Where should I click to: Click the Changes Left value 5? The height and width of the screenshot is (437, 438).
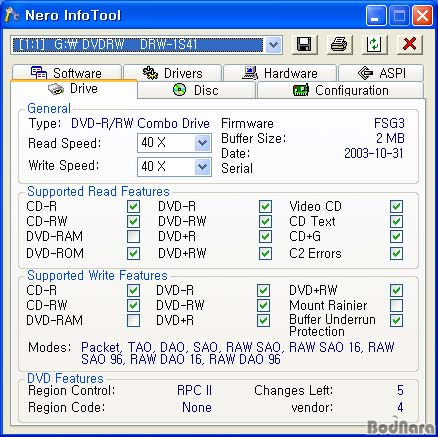coord(400,390)
